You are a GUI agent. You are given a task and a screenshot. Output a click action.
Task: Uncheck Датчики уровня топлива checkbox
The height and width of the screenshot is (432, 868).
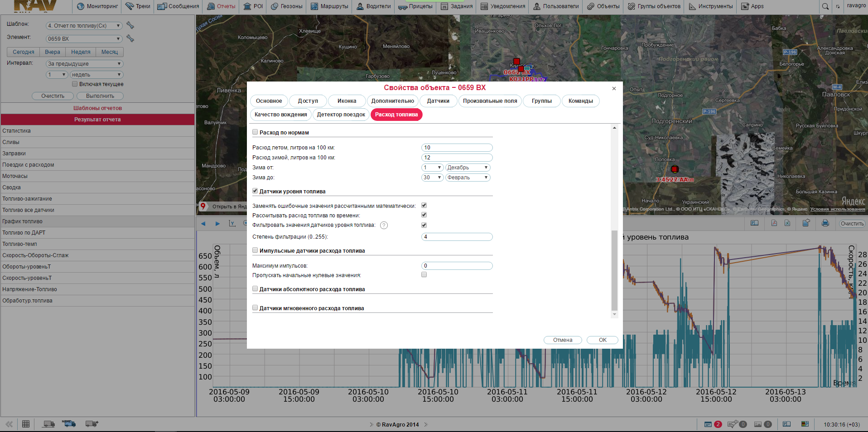click(255, 191)
